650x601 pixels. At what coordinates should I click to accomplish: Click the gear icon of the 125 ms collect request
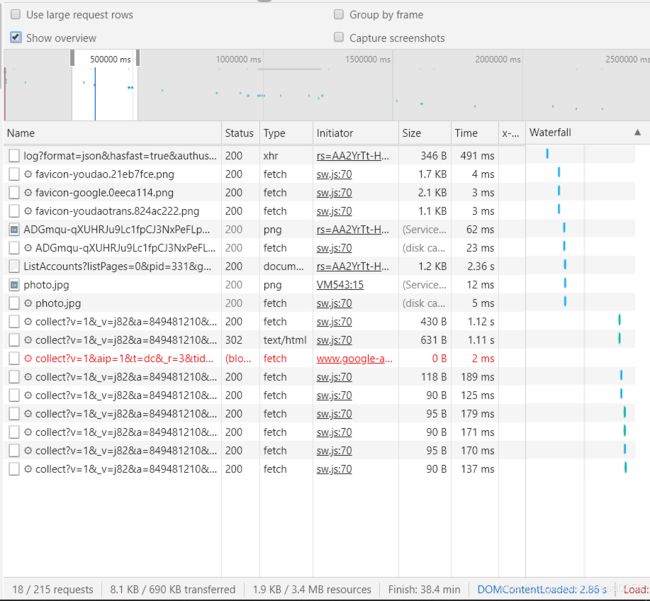(x=28, y=395)
